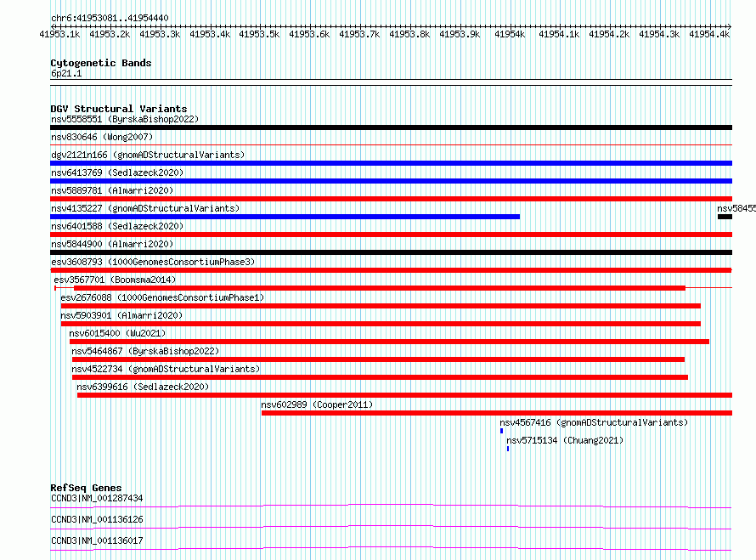The width and height of the screenshot is (756, 560).
Task: Click the nsv5558551 (ByrskaBishop2022) variant label
Action: pyautogui.click(x=125, y=119)
